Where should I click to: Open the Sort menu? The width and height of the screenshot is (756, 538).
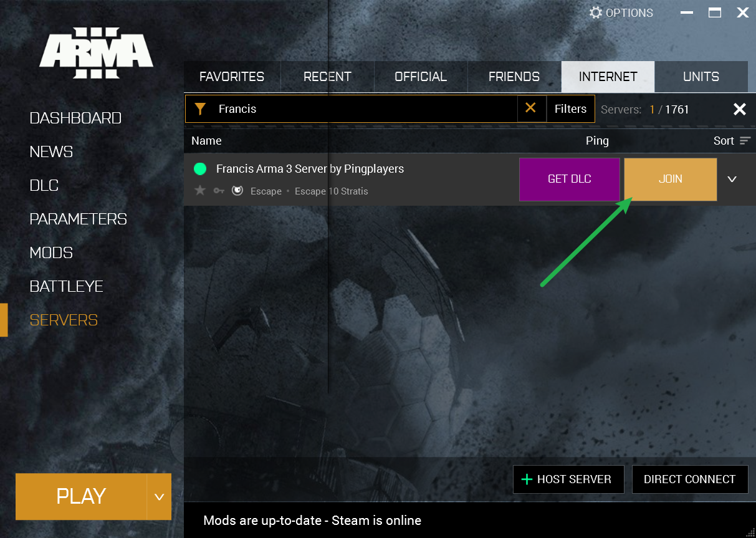[732, 141]
